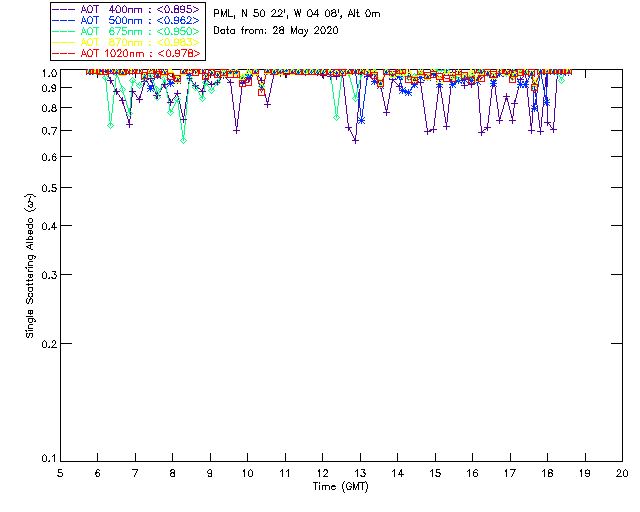Click the blue asterisk data point near 13 GMT
The image size is (640, 512).
pyautogui.click(x=361, y=121)
